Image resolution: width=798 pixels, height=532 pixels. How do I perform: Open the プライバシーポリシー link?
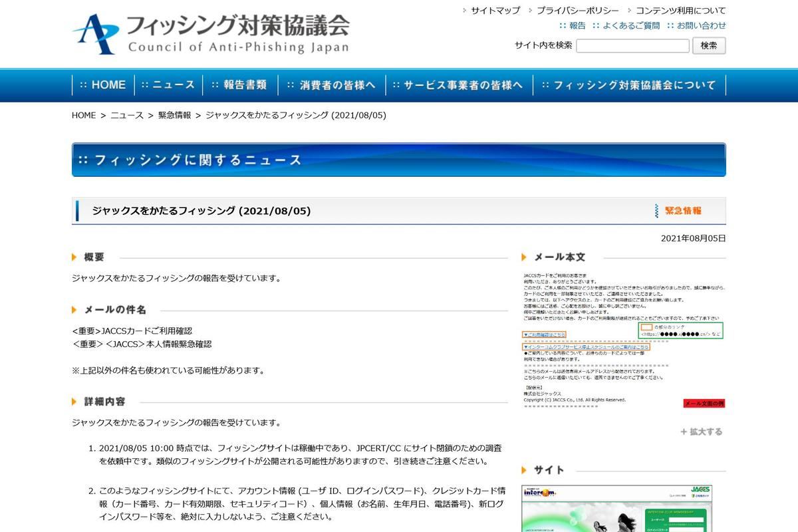577,11
